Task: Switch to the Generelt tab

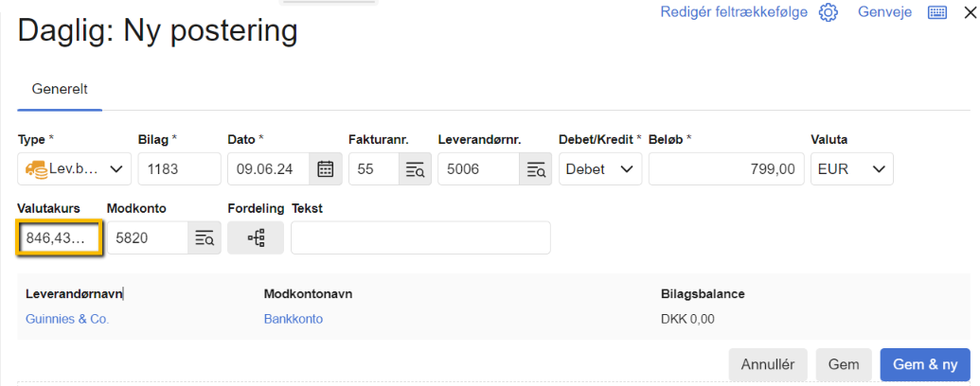Action: 60,89
